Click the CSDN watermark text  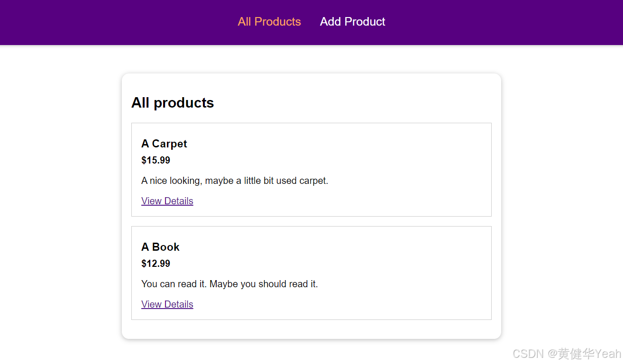528,354
